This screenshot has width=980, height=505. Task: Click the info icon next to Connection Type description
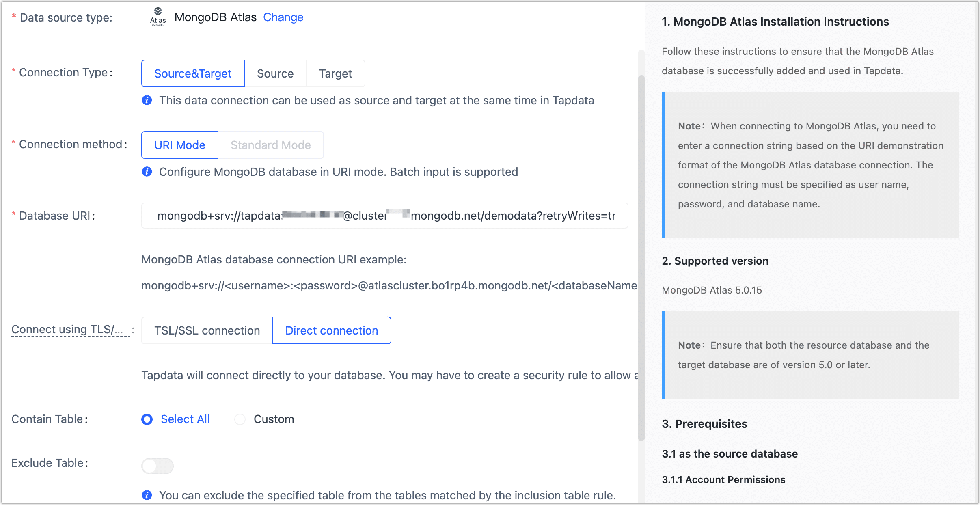pyautogui.click(x=147, y=100)
